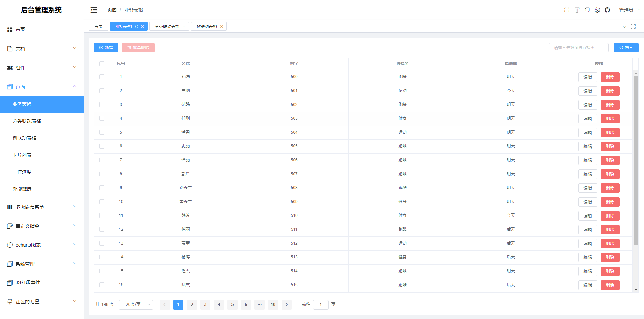Expand the 组件 sidebar menu
The height and width of the screenshot is (319, 644).
(x=20, y=67)
